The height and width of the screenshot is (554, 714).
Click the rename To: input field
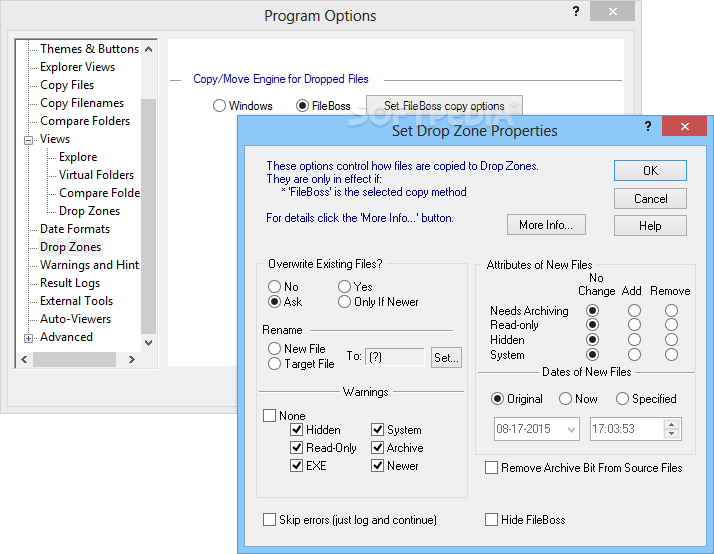[395, 357]
